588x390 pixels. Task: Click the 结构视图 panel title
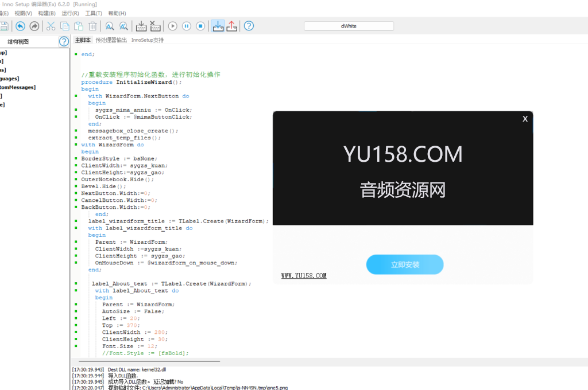pos(18,42)
